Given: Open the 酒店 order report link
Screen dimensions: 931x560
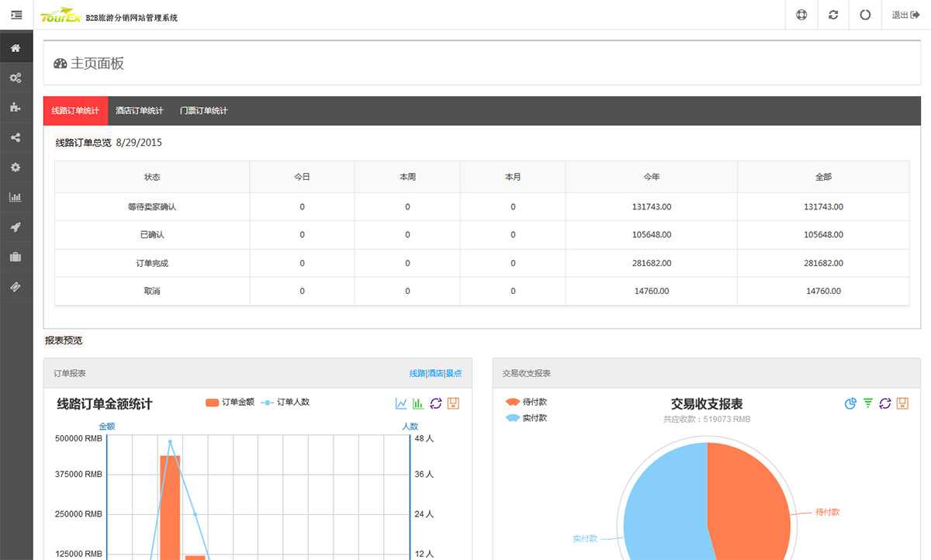Looking at the screenshot, I should point(435,373).
